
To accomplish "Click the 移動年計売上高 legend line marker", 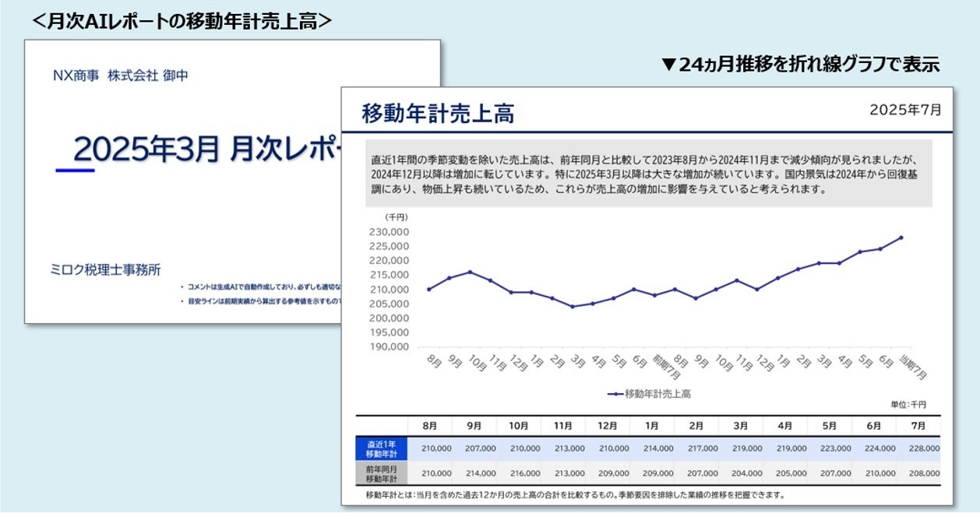I will point(615,393).
